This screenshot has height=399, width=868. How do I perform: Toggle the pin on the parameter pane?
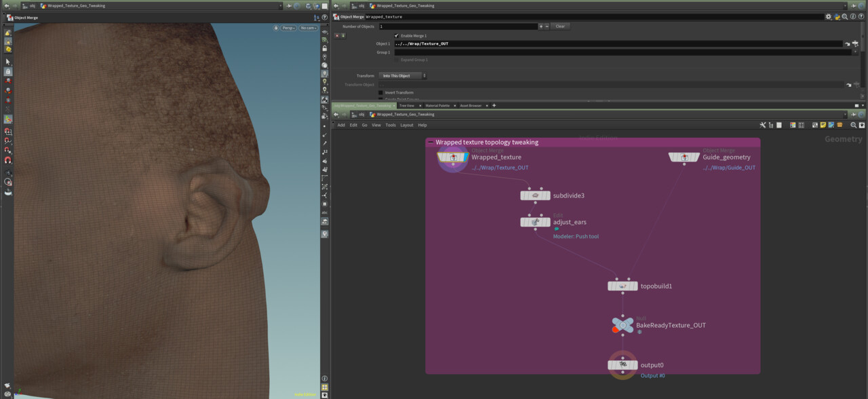tap(853, 5)
